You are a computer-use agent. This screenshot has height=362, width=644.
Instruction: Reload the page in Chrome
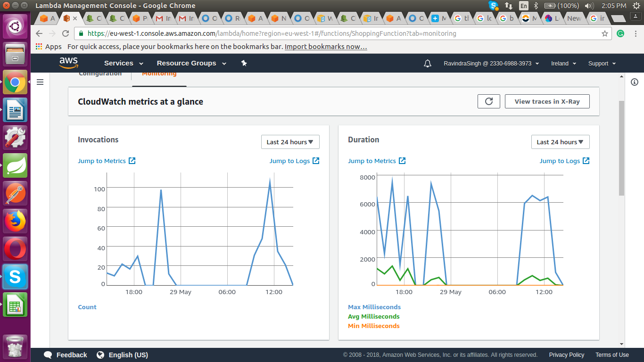tap(66, 33)
